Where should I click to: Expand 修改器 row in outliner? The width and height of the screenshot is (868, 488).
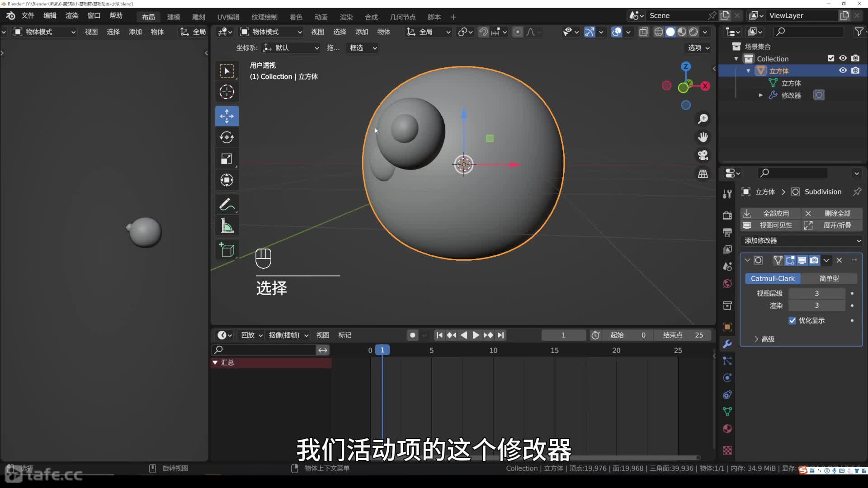coord(761,95)
